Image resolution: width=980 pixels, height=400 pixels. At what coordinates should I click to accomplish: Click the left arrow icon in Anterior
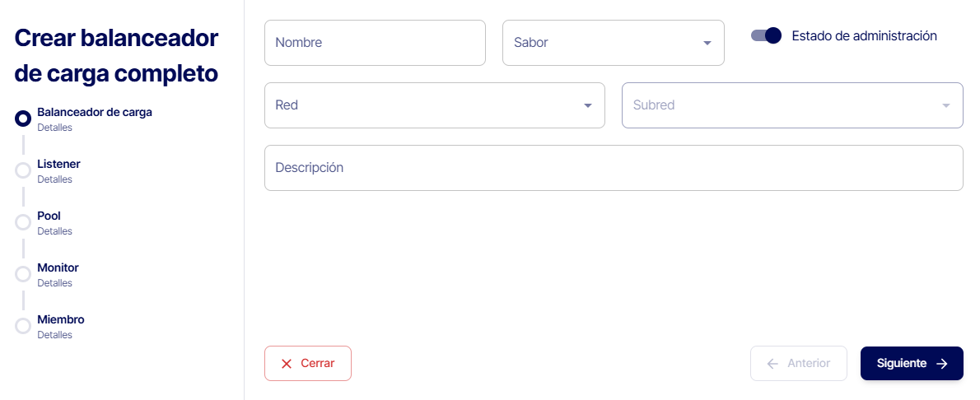click(x=772, y=364)
